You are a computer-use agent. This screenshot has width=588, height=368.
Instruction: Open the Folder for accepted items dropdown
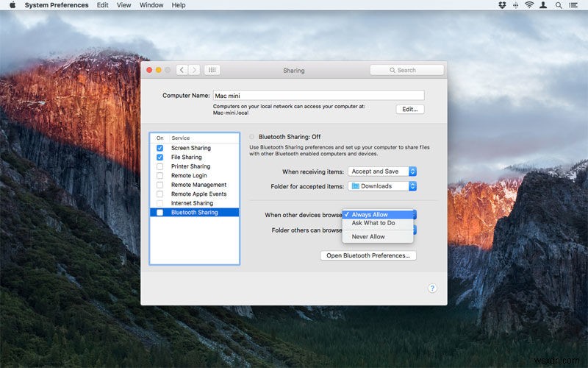(382, 186)
